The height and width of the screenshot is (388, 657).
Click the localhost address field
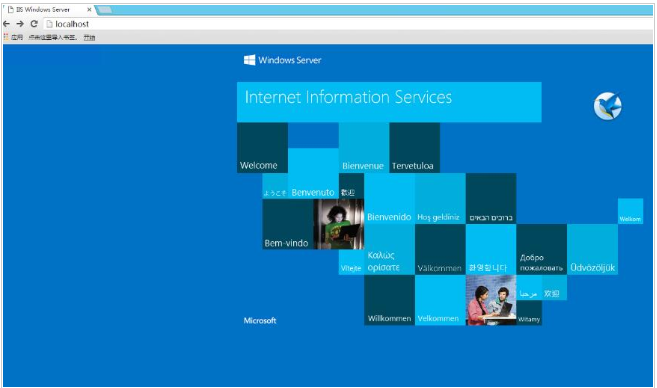348,24
